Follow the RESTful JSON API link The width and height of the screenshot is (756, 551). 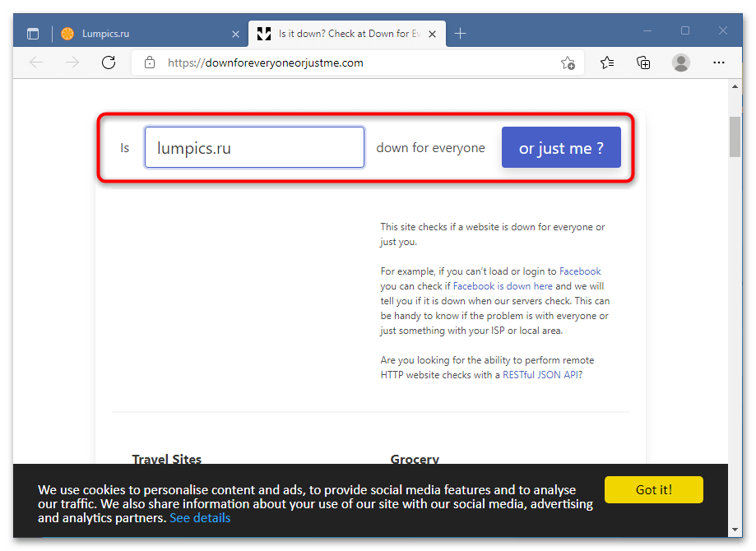click(x=540, y=375)
